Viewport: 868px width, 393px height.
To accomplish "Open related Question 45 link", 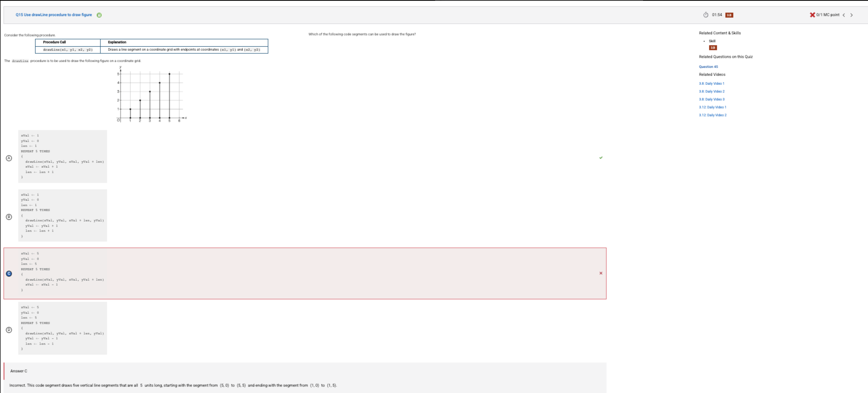I will pyautogui.click(x=708, y=67).
